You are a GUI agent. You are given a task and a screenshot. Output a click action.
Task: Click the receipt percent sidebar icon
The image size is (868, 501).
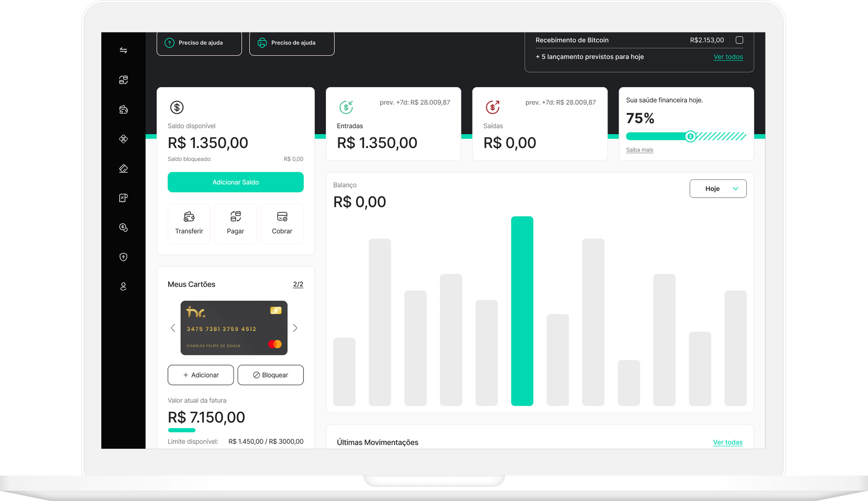pyautogui.click(x=123, y=198)
